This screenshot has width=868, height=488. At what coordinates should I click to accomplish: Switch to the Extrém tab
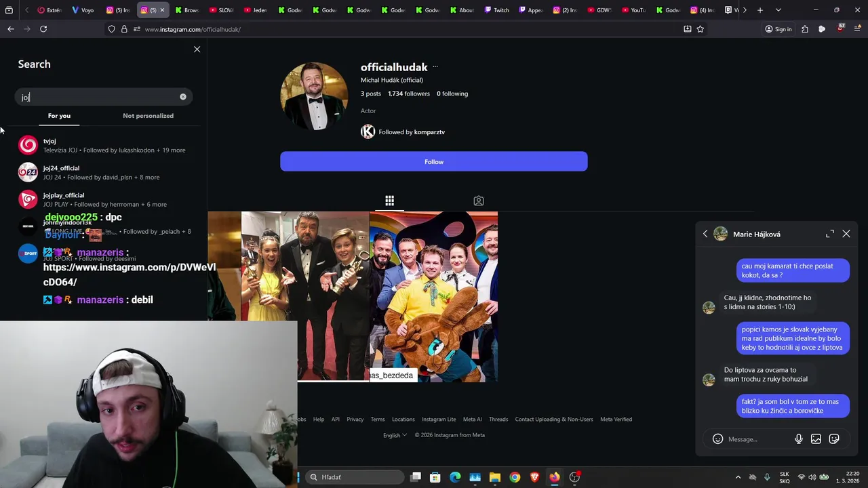coord(49,10)
